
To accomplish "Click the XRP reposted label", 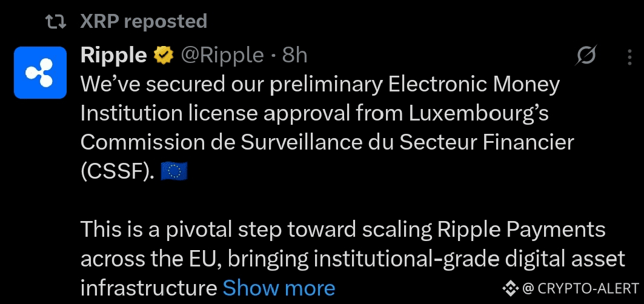I will (x=144, y=22).
